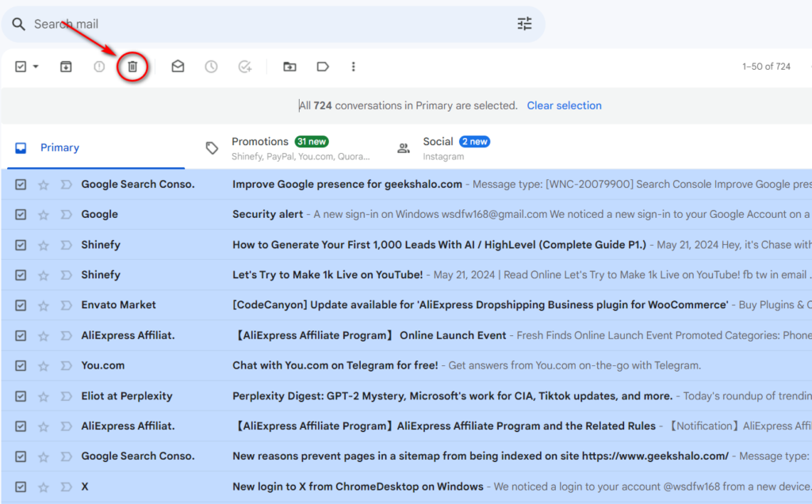The height and width of the screenshot is (504, 812).
Task: Open the select dropdown arrow beside checkbox
Action: click(36, 67)
